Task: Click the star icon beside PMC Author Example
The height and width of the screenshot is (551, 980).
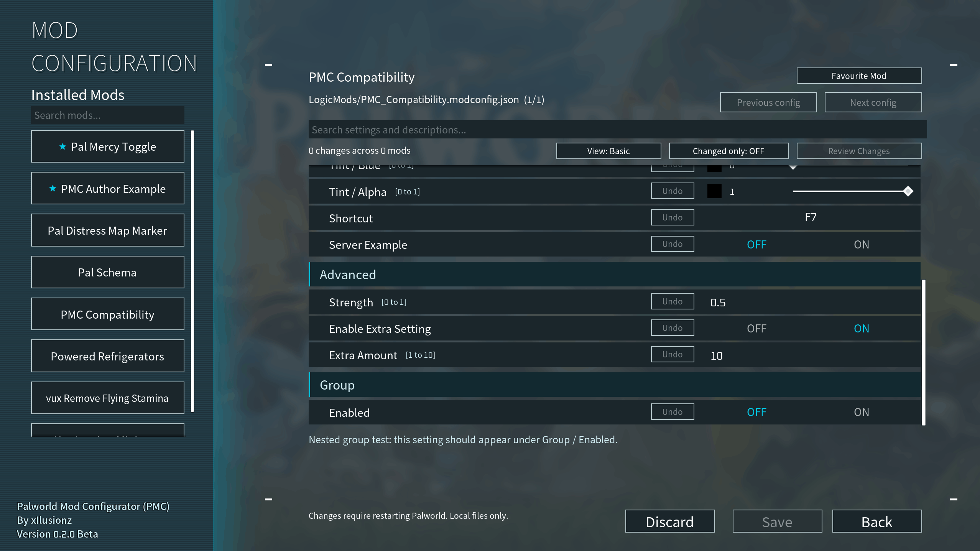Action: (x=53, y=188)
